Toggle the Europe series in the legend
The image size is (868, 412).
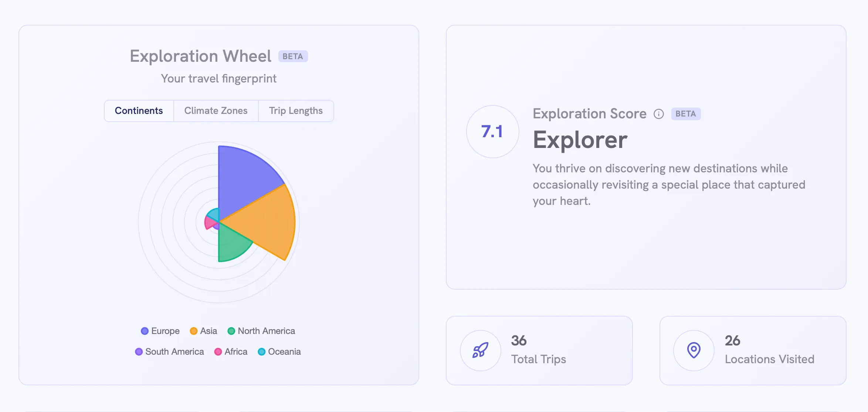[160, 331]
